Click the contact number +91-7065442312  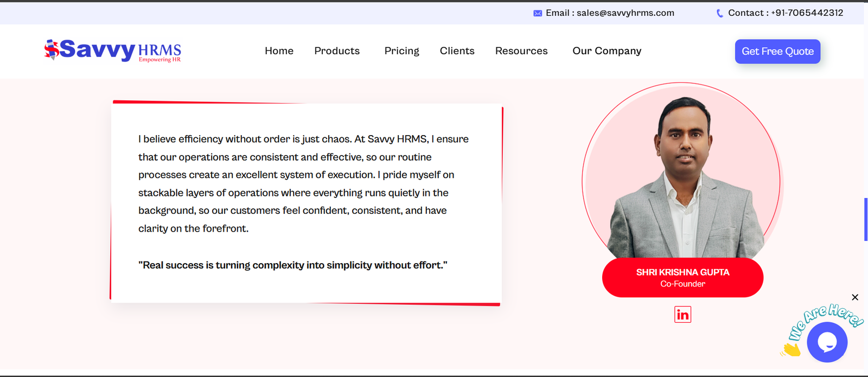[807, 13]
